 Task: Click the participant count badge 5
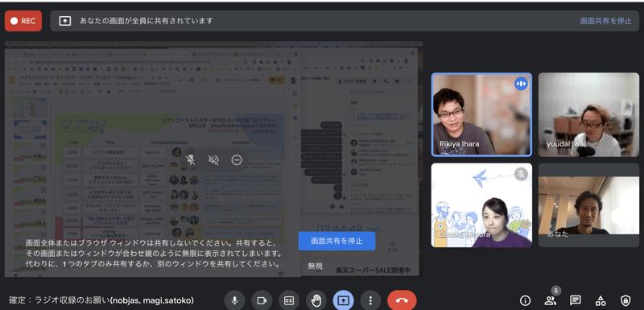coord(556,291)
